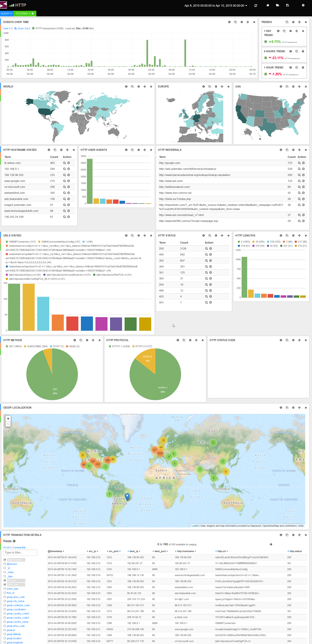Click the http.hostname column header
This screenshot has width=312, height=644.
click(185, 551)
